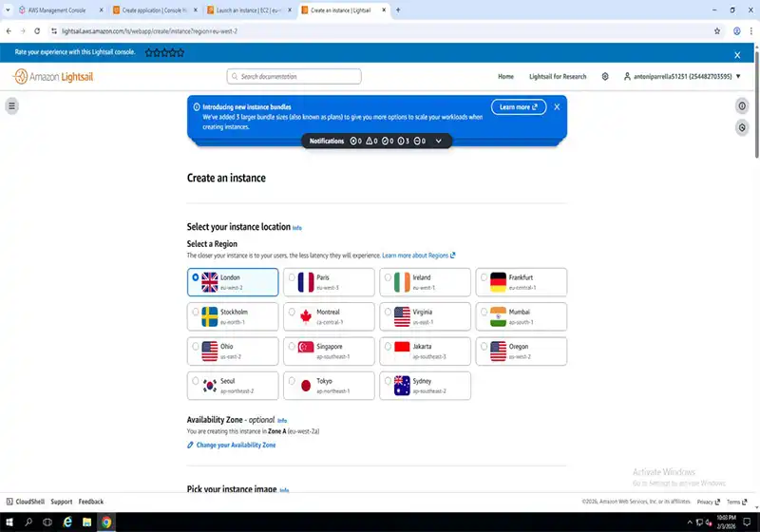
Task: Open Learn more about Regions link
Action: 418,256
